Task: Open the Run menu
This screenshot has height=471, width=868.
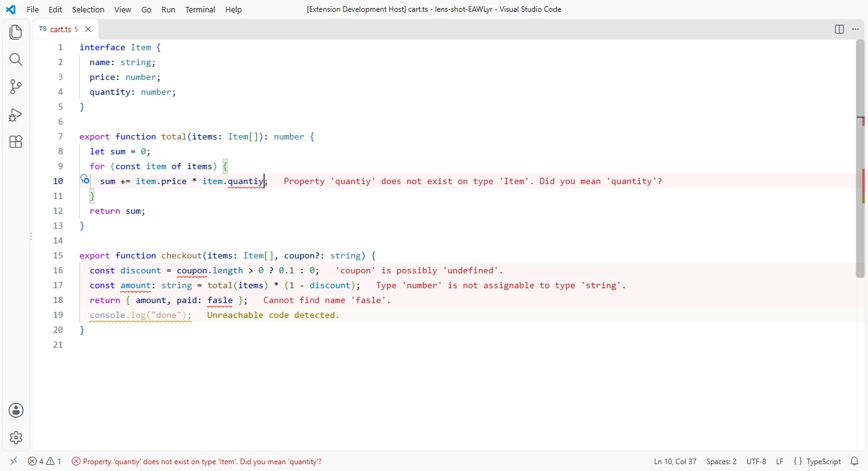Action: coord(168,9)
